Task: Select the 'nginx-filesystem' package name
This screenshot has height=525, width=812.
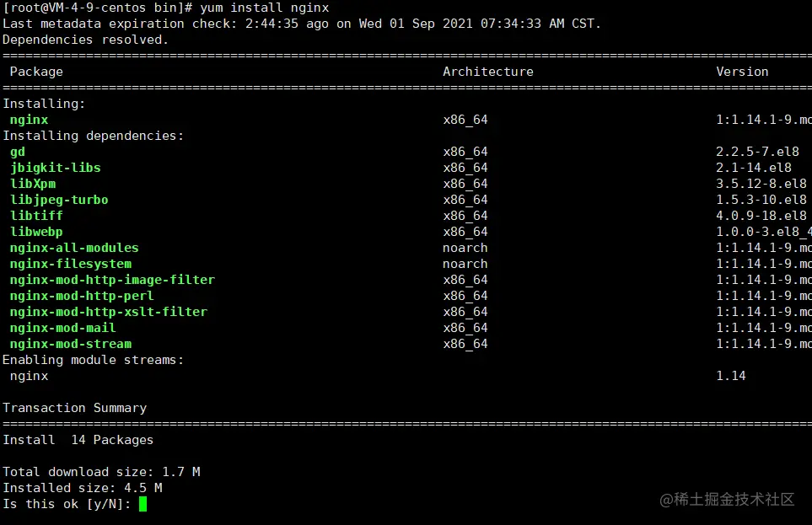Action: point(71,264)
